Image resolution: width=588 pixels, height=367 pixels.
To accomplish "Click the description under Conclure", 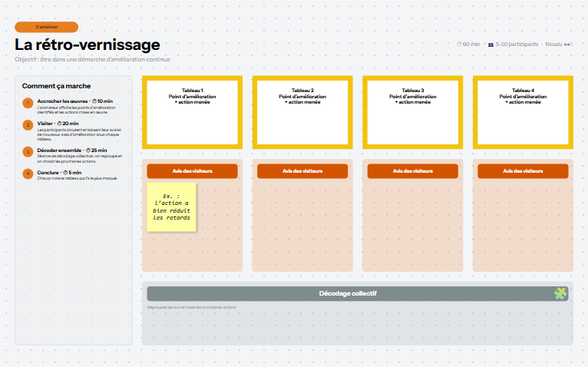I will pos(78,178).
